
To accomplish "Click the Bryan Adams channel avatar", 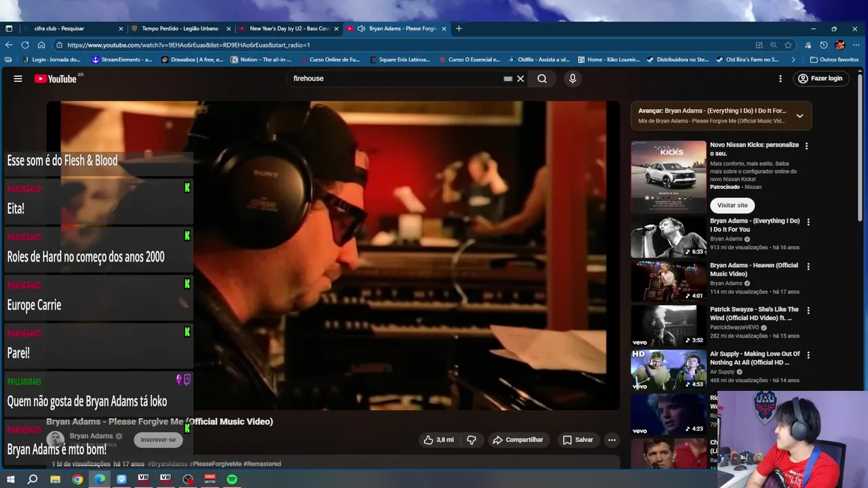I will (x=56, y=440).
